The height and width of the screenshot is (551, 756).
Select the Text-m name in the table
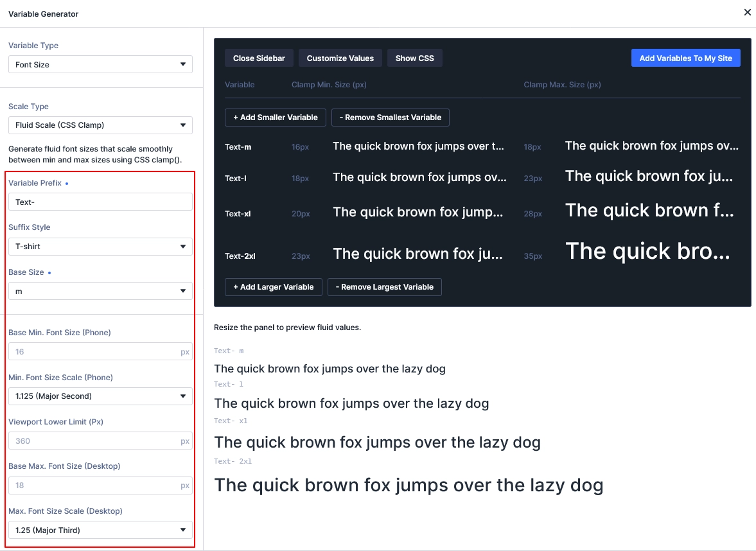(x=238, y=147)
